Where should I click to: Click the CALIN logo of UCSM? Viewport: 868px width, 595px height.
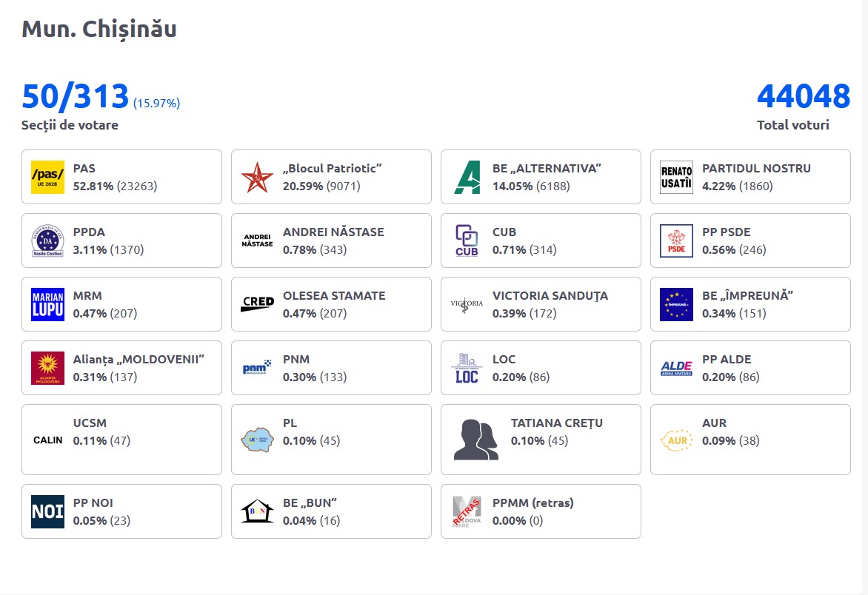[x=47, y=440]
